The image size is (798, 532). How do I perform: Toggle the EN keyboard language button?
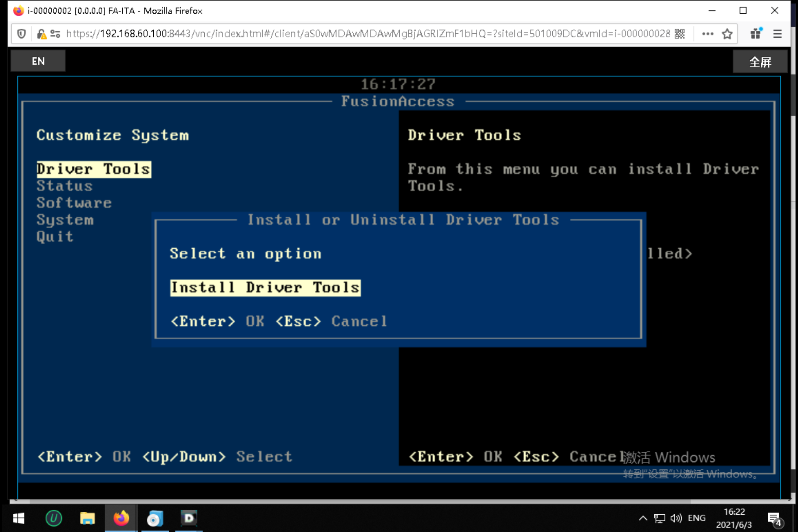(x=38, y=61)
